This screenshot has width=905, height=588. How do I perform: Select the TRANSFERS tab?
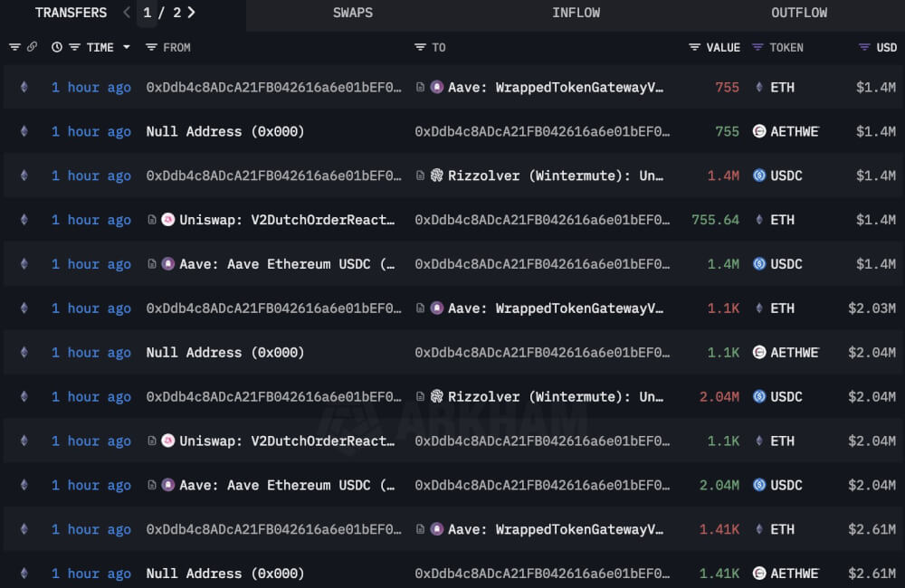71,13
